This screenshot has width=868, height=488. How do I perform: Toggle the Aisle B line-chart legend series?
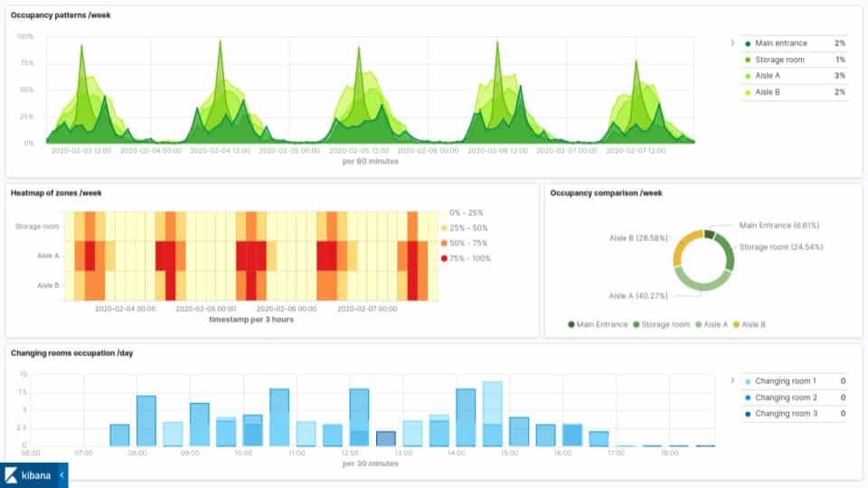(x=795, y=92)
